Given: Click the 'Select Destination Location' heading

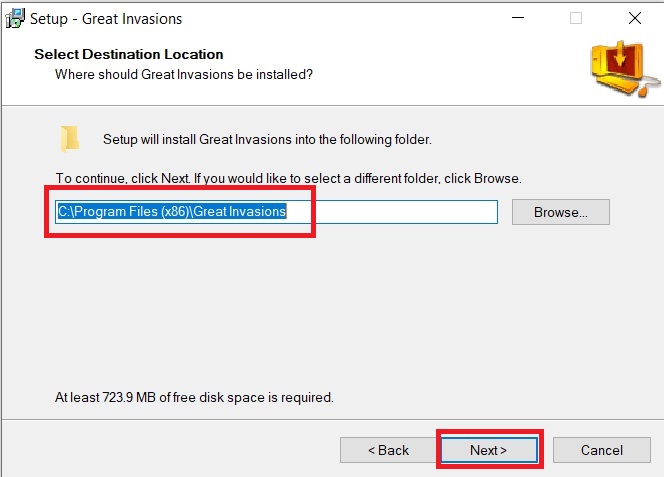Looking at the screenshot, I should click(129, 54).
